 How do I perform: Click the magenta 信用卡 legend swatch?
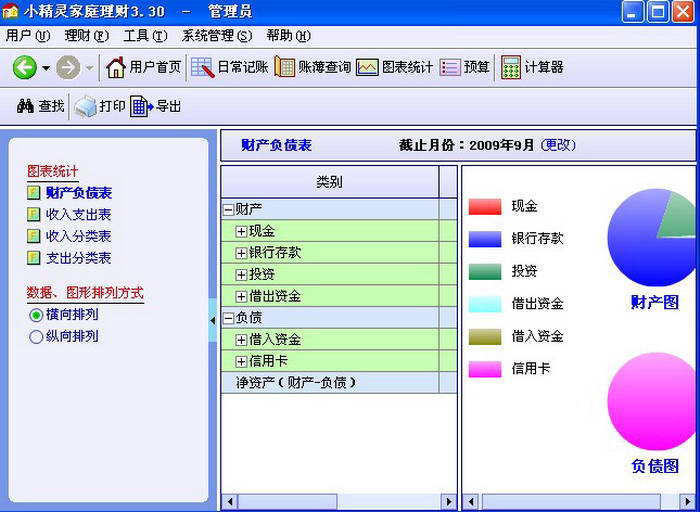click(x=485, y=369)
